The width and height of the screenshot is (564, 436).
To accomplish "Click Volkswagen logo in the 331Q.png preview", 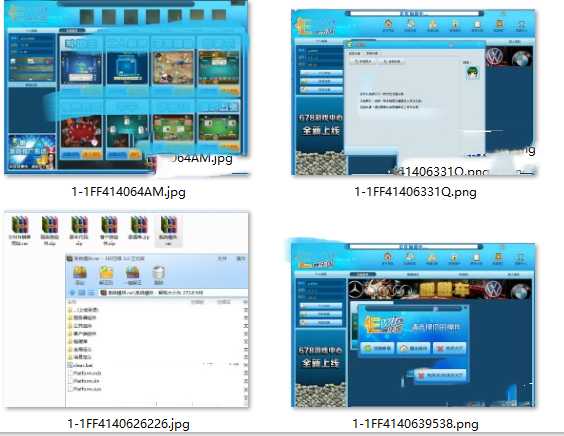I will tap(494, 57).
